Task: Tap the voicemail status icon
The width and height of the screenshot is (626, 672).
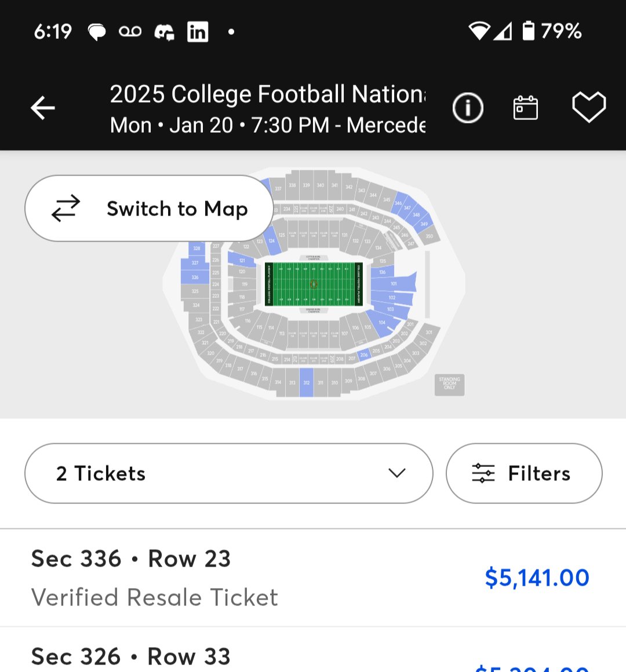Action: [130, 32]
